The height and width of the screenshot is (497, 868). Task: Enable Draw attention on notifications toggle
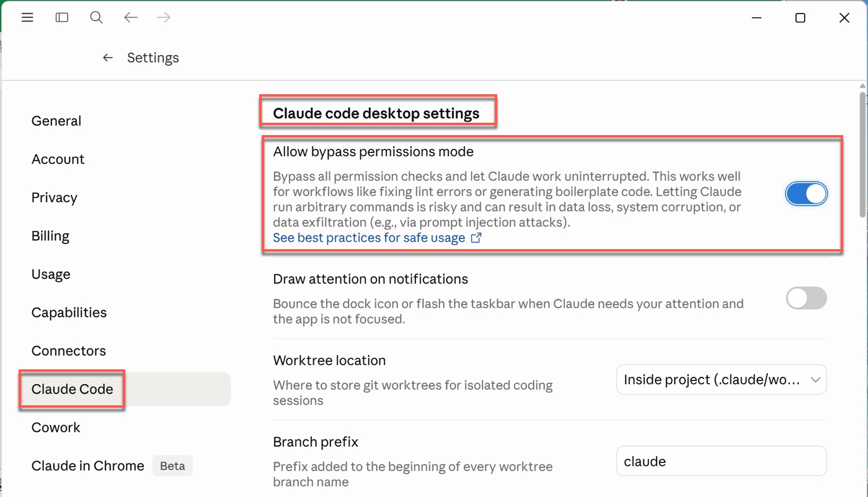pyautogui.click(x=806, y=298)
